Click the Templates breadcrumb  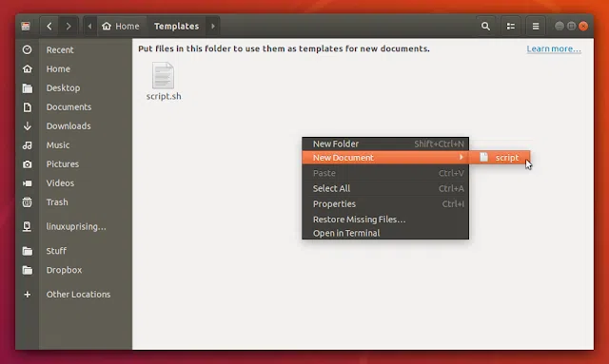(x=176, y=26)
